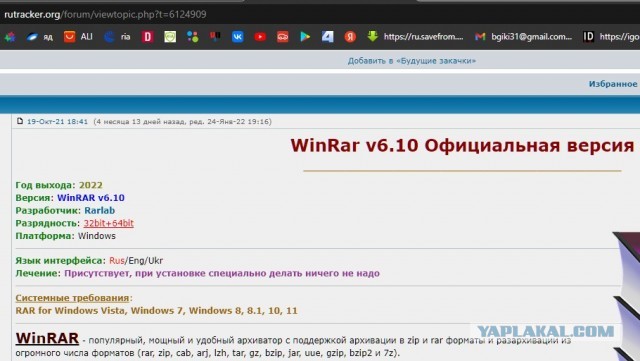Click the 'RAR for Windows Vista, Windows 7...' line
Screen dimensions: 640x361
pos(156,310)
